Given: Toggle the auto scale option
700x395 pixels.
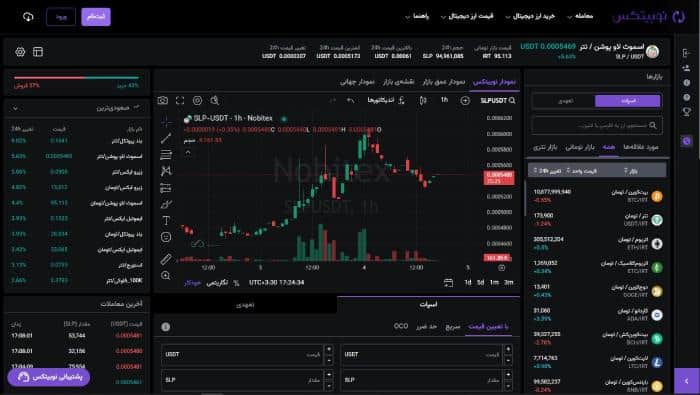Looking at the screenshot, I should point(192,283).
